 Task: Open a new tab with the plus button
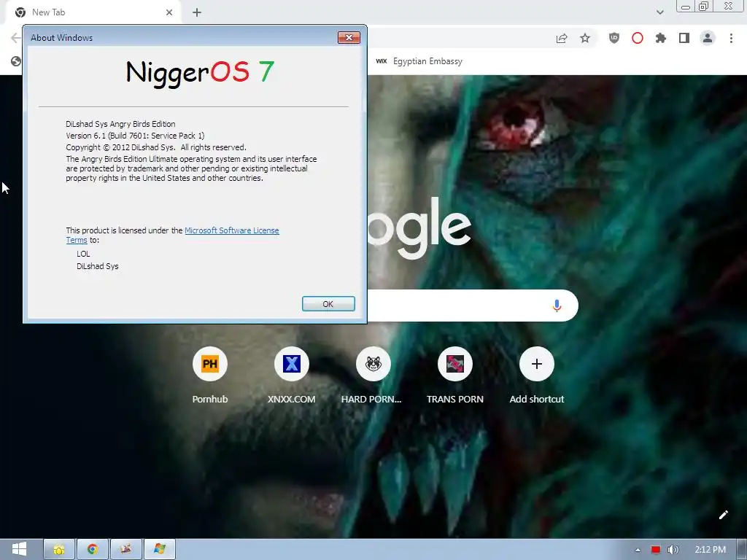197,12
